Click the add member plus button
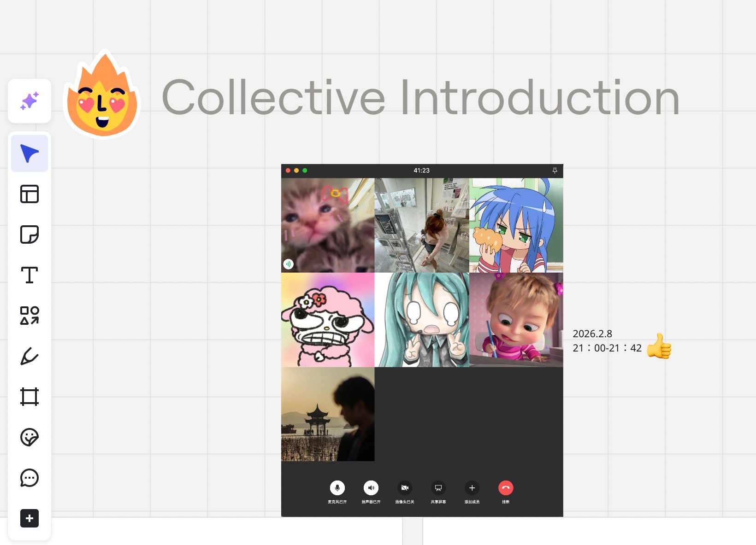 click(472, 488)
